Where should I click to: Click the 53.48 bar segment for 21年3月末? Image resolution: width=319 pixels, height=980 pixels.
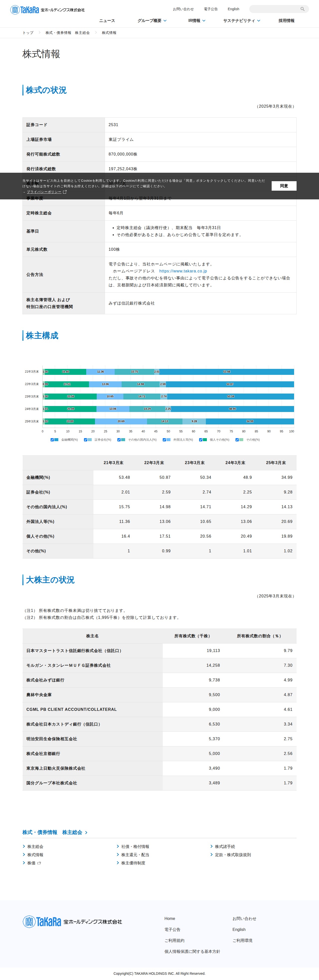[x=227, y=372]
